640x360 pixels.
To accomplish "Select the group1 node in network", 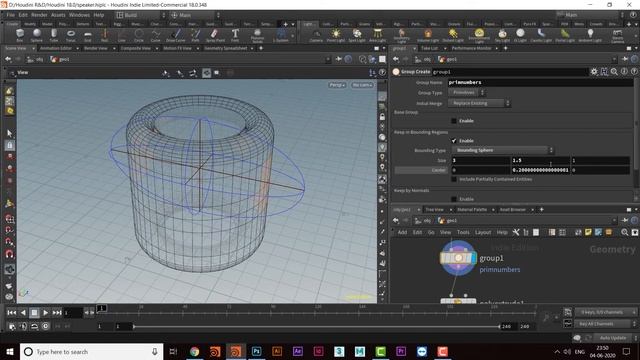I will (458, 258).
